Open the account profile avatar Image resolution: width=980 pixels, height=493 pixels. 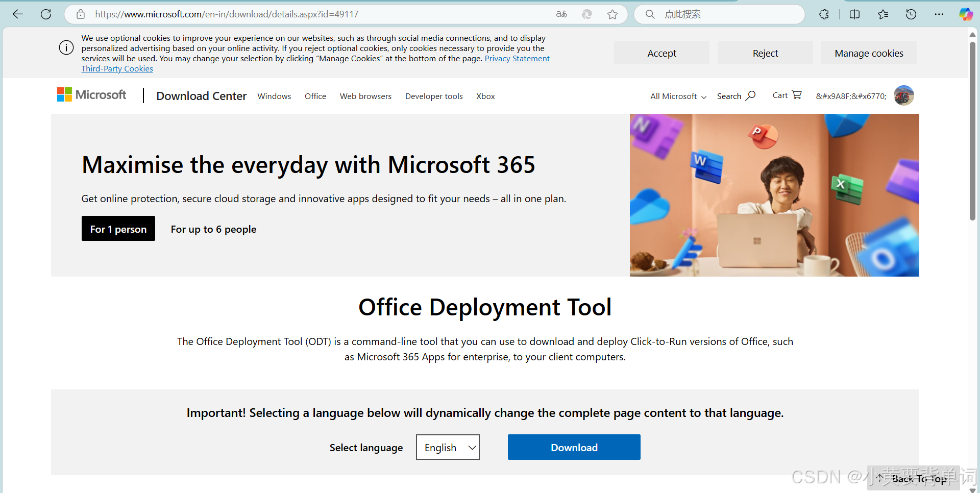(904, 95)
